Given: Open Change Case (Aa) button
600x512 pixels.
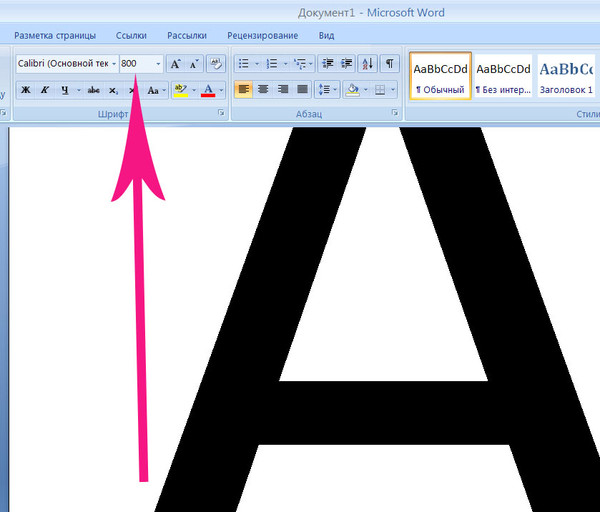Looking at the screenshot, I should coord(153,90).
